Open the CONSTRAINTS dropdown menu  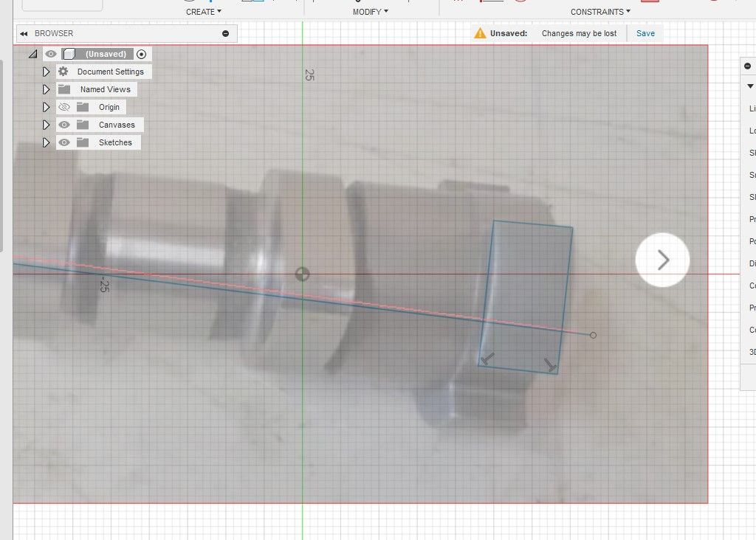click(600, 12)
